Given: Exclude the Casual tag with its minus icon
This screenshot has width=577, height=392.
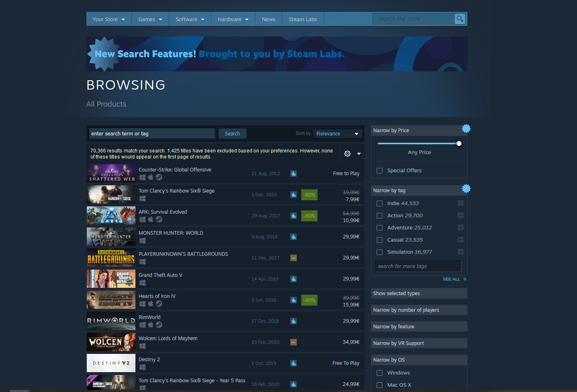Looking at the screenshot, I should click(461, 240).
